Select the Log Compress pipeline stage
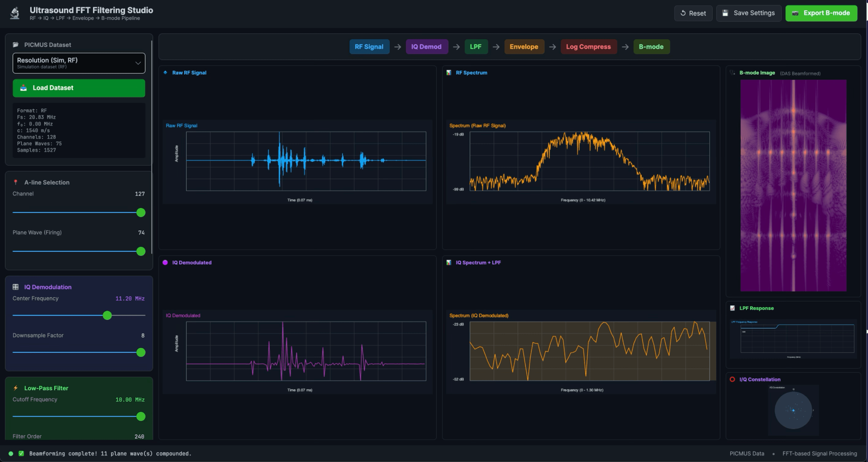 (589, 47)
